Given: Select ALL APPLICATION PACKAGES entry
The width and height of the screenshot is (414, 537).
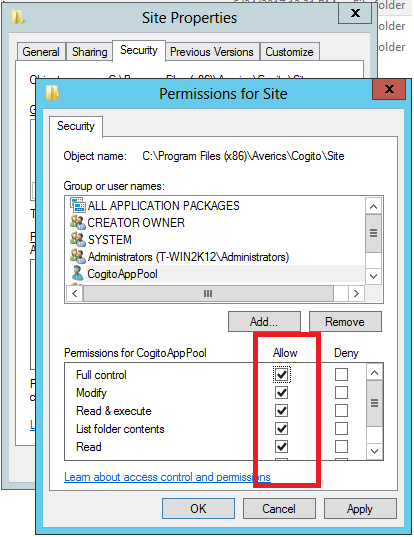Looking at the screenshot, I should tap(164, 205).
